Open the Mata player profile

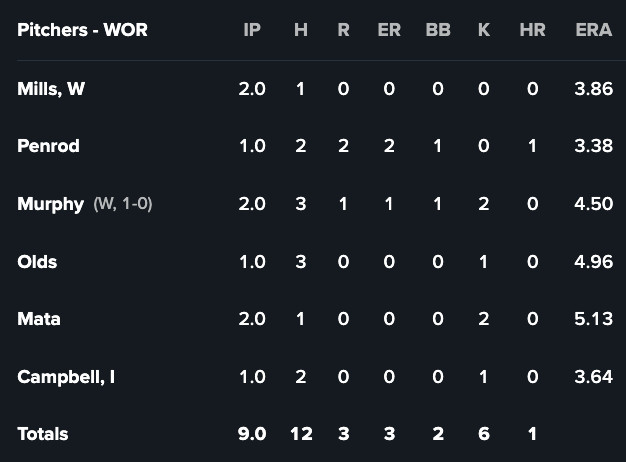pos(39,319)
